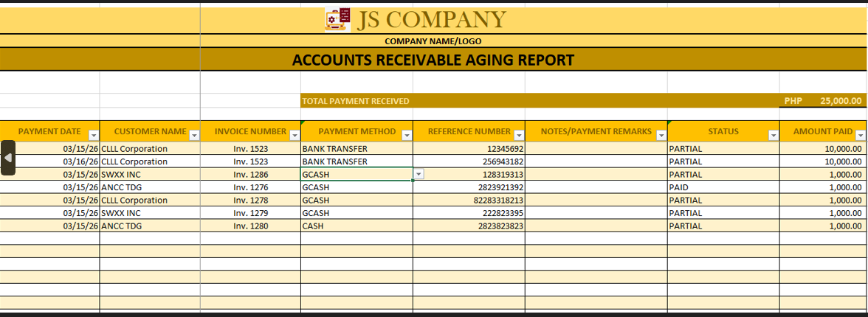
Task: Click the PAID status cell
Action: point(723,187)
